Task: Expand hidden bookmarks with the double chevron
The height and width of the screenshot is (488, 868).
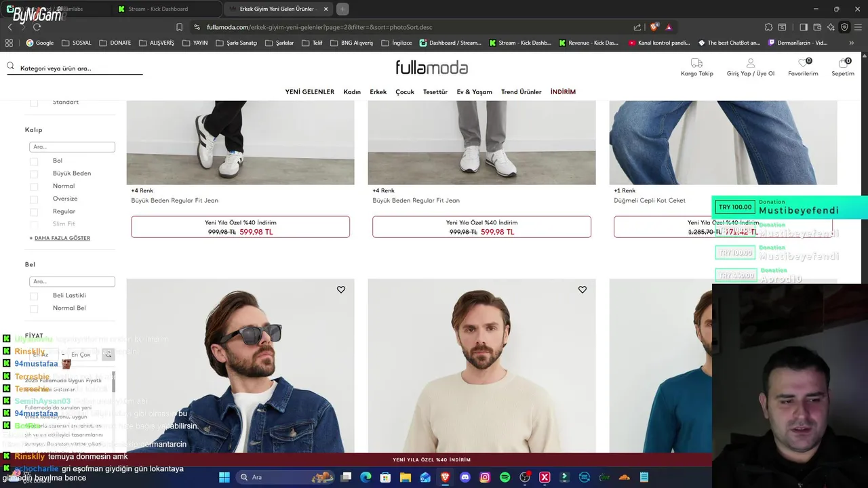Action: click(x=852, y=43)
